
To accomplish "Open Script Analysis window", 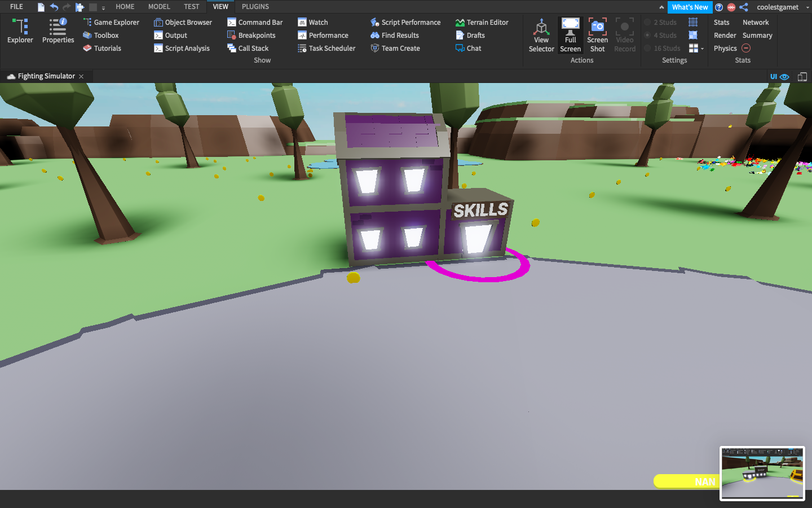I will click(x=182, y=48).
